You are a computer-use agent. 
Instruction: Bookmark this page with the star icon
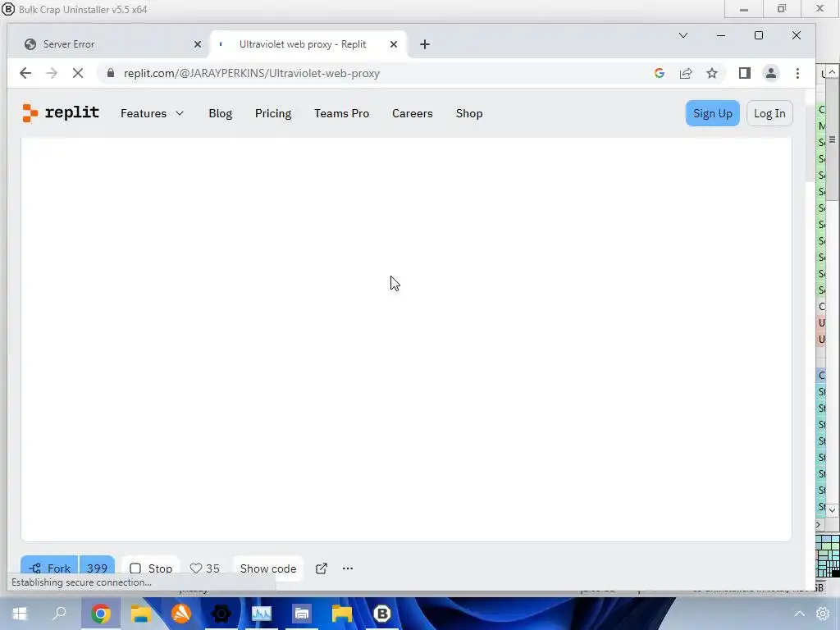[x=712, y=73]
